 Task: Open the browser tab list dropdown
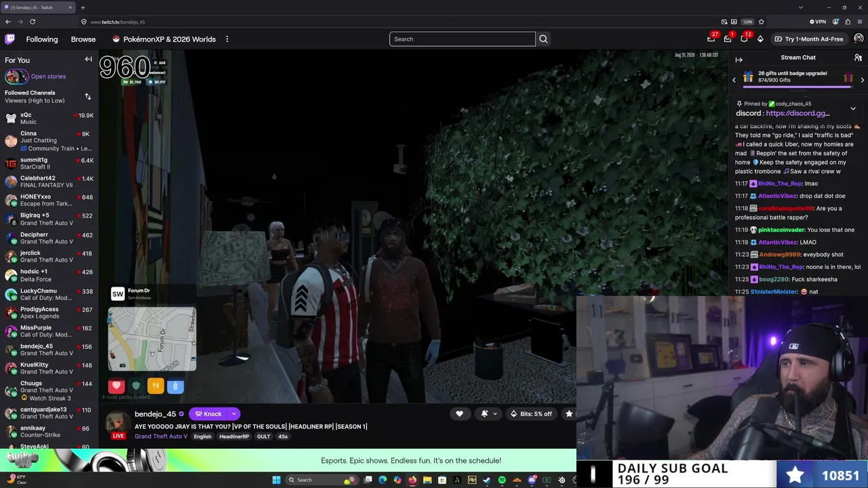coord(801,7)
